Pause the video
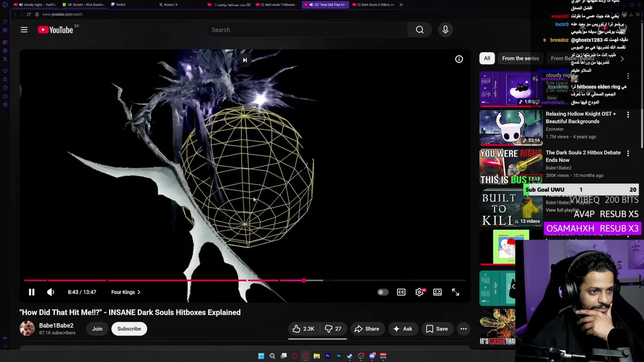The image size is (644, 362). (x=31, y=292)
